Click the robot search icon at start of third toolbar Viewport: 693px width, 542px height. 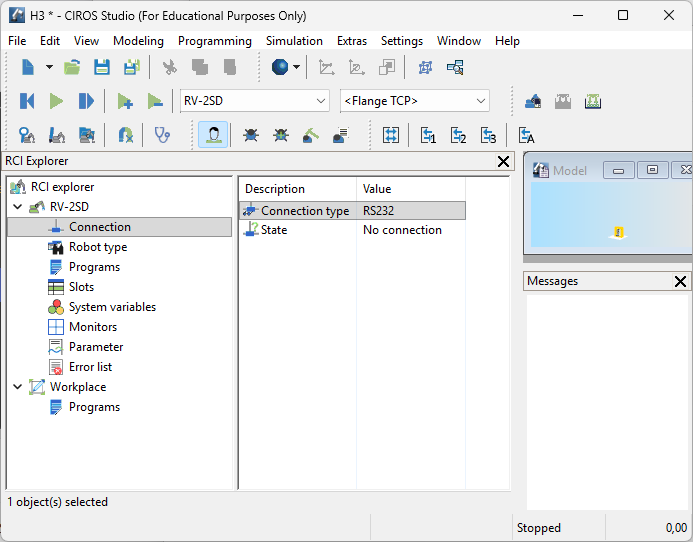(27, 135)
